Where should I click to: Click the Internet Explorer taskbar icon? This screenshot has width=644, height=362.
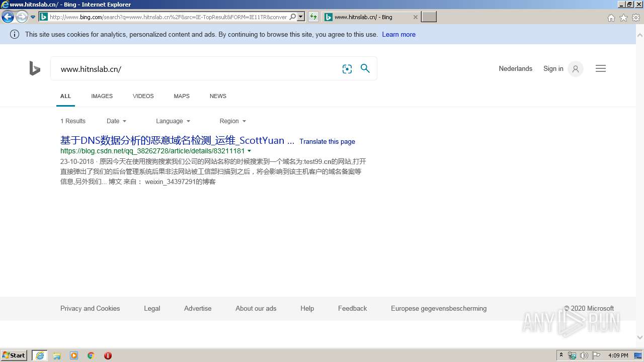[x=40, y=355]
